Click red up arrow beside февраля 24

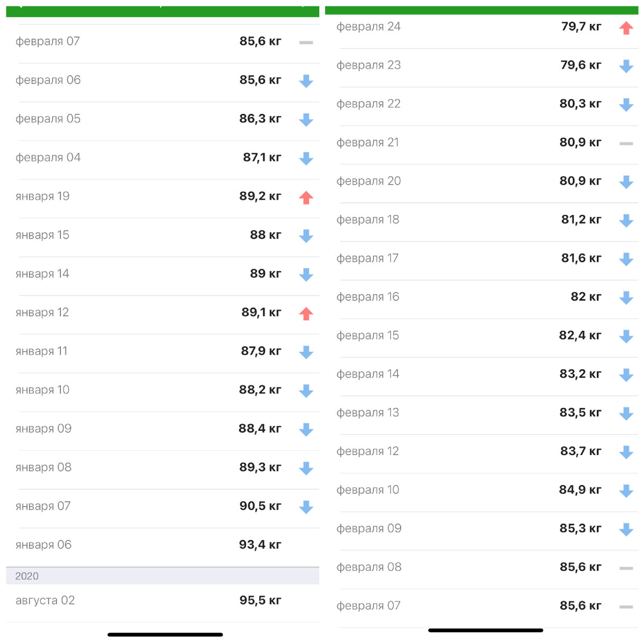pyautogui.click(x=626, y=27)
